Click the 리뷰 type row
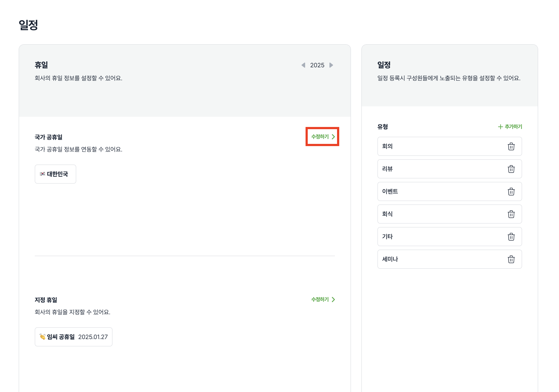Viewport: 559px width, 392px height. click(x=438, y=169)
